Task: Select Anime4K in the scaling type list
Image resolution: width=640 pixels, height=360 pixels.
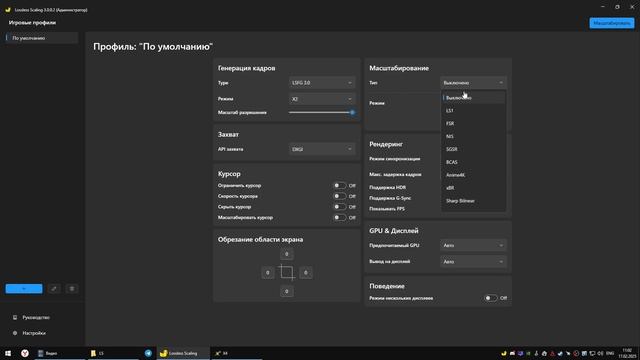Action: [x=473, y=175]
